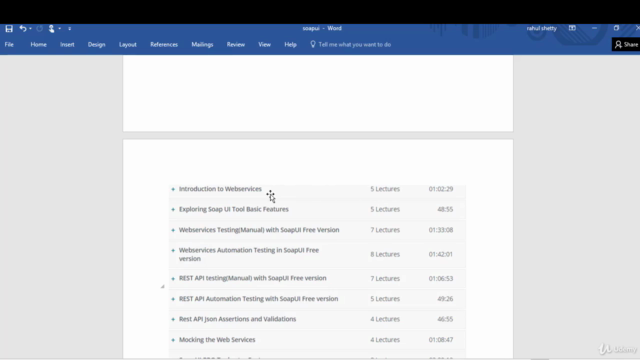Open the rahul shetty account menu
Viewport: 640px width, 360px height.
point(541,28)
